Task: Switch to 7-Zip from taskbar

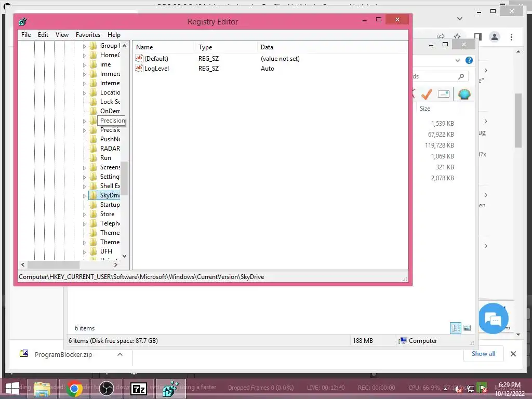Action: (x=138, y=389)
